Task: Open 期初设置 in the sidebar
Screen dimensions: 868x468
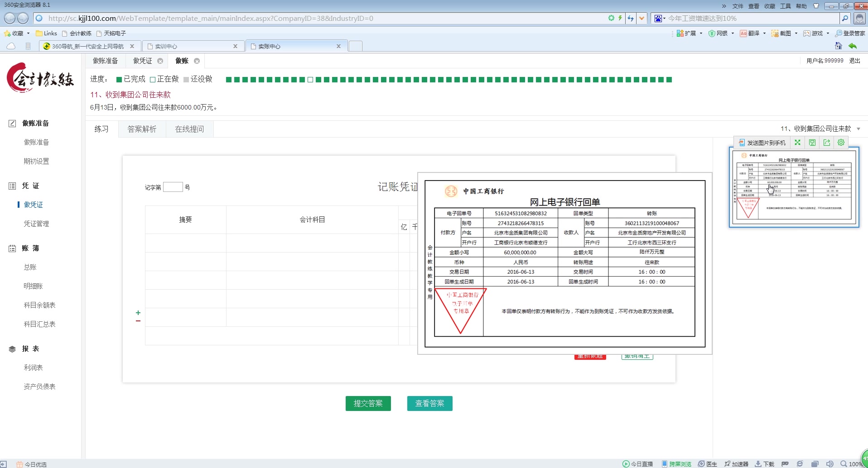Action: 36,161
